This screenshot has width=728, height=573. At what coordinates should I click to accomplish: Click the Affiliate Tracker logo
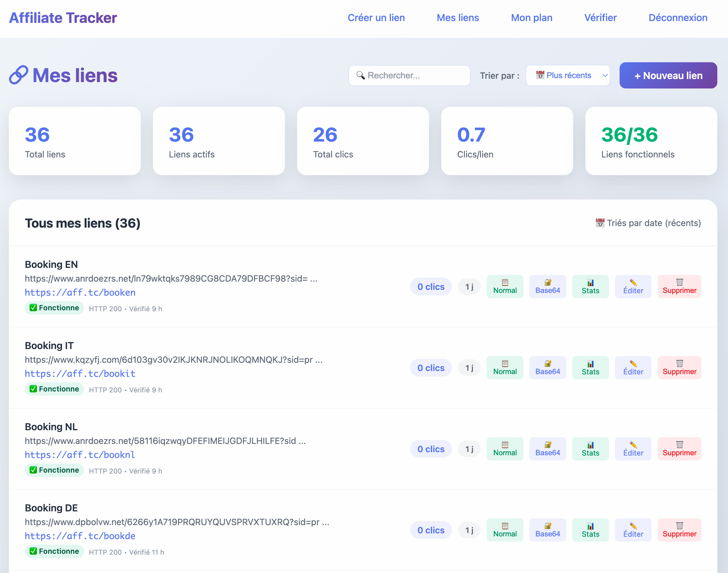coord(63,18)
